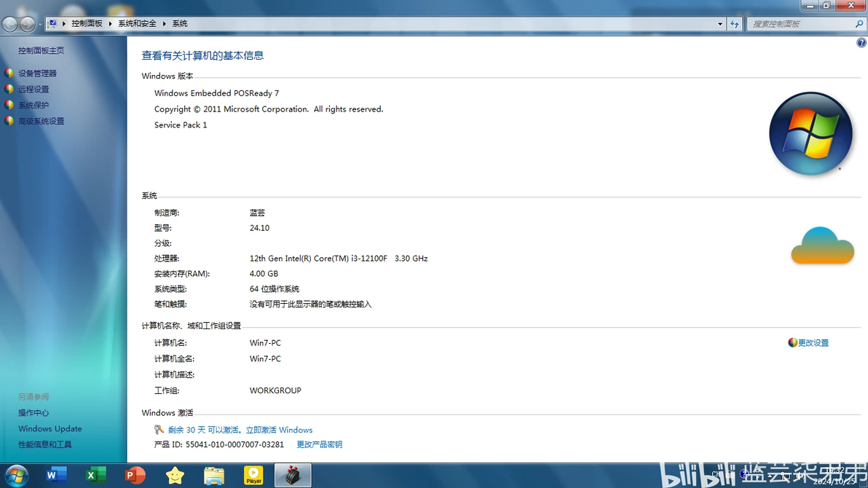Click the activation key icon

[x=159, y=429]
